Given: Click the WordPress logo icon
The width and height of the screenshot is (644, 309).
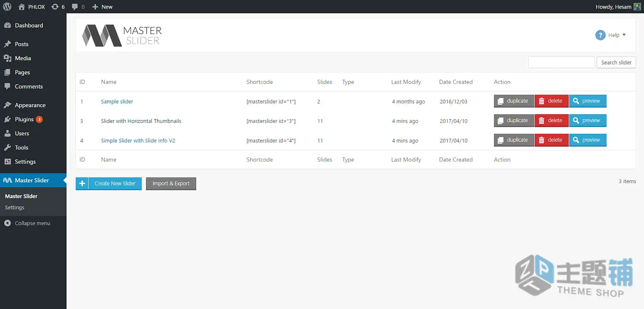Looking at the screenshot, I should pos(7,7).
